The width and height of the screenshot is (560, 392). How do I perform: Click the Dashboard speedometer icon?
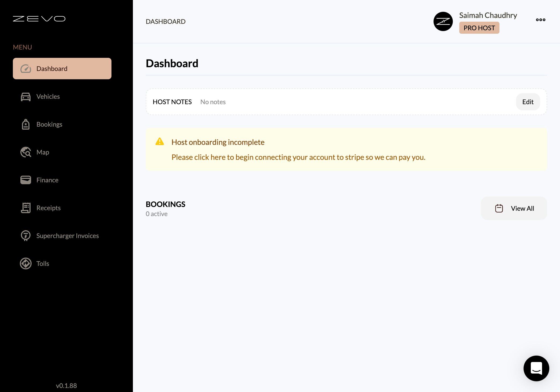26,69
